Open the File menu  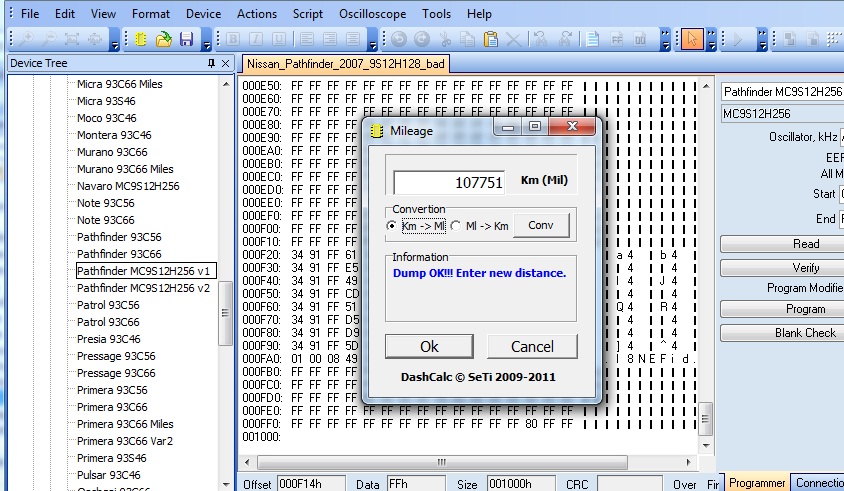click(30, 14)
